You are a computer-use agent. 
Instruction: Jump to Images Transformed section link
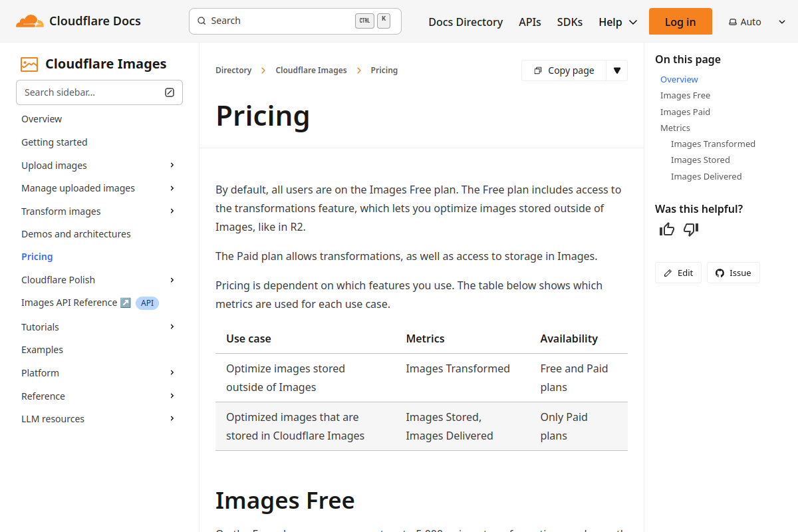pos(713,144)
